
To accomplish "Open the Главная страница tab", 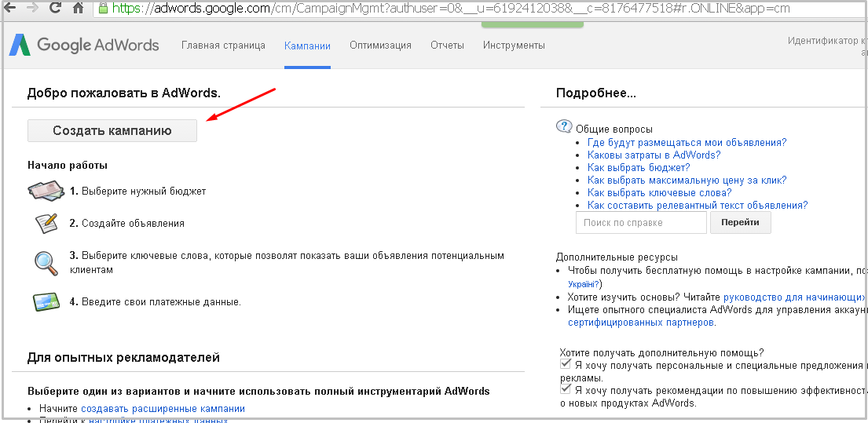I will (223, 46).
